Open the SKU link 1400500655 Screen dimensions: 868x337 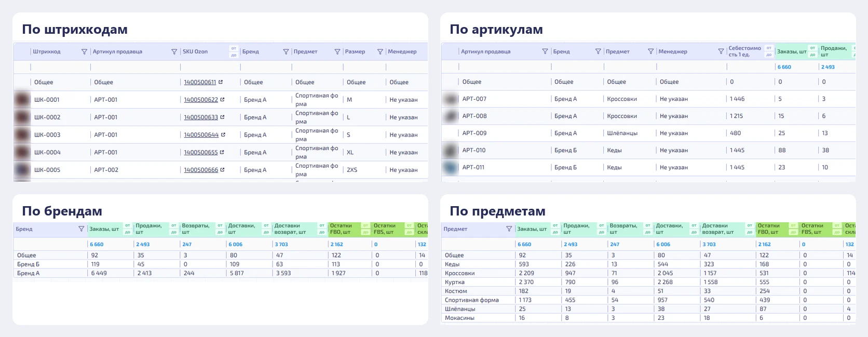click(x=201, y=153)
